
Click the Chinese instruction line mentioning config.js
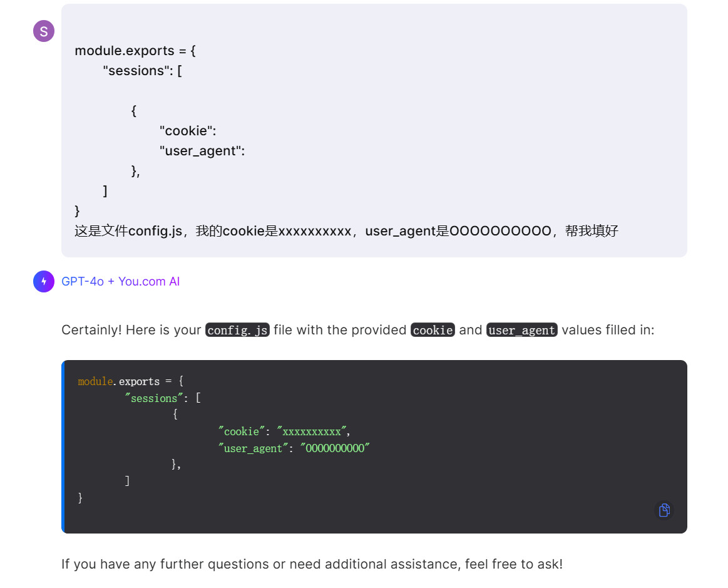[346, 231]
